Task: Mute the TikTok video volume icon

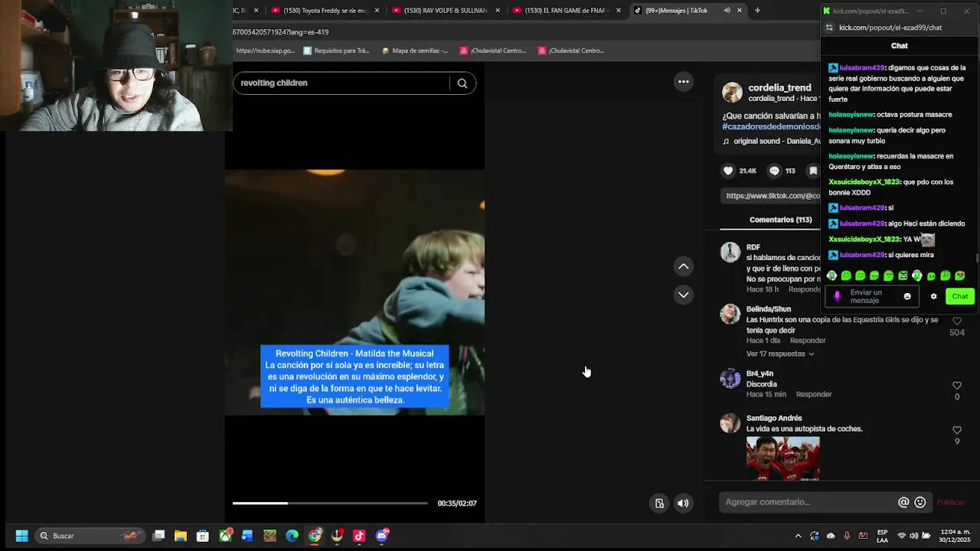Action: (683, 503)
